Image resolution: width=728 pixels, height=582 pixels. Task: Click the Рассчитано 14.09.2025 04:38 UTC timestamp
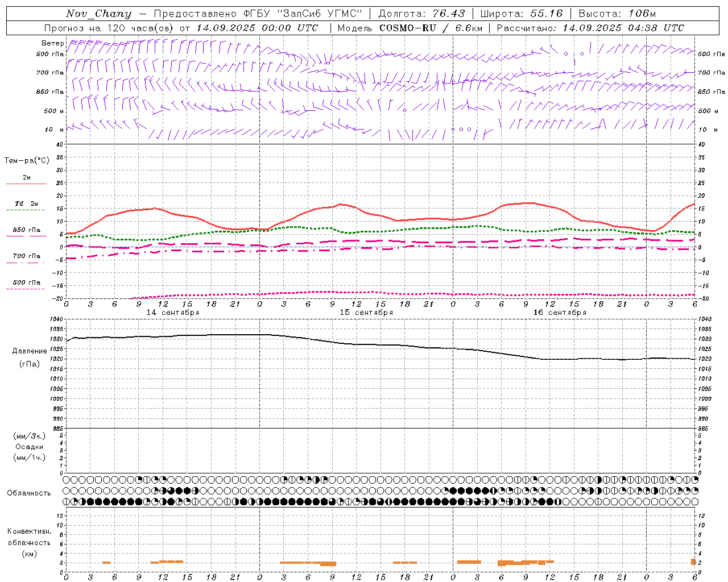tap(590, 28)
